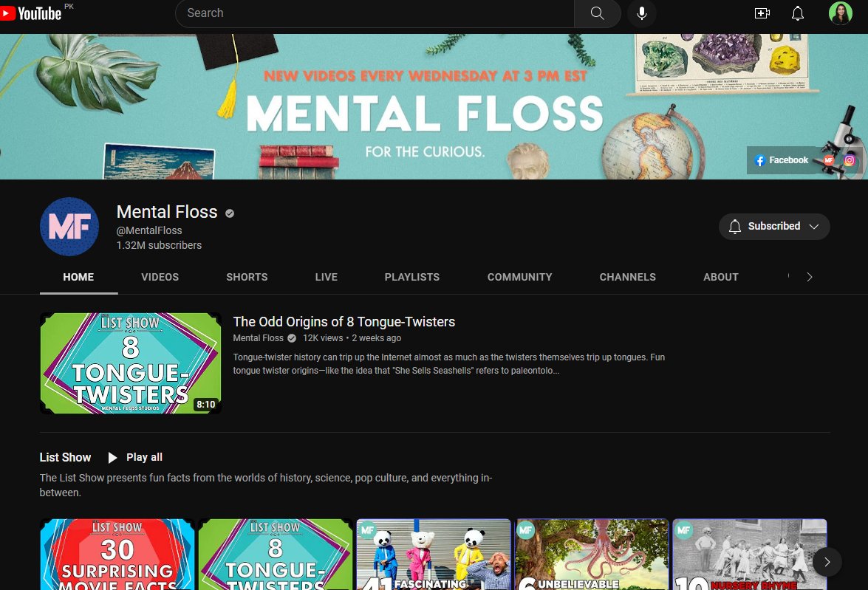Click the List Show description paragraph

pos(266,485)
